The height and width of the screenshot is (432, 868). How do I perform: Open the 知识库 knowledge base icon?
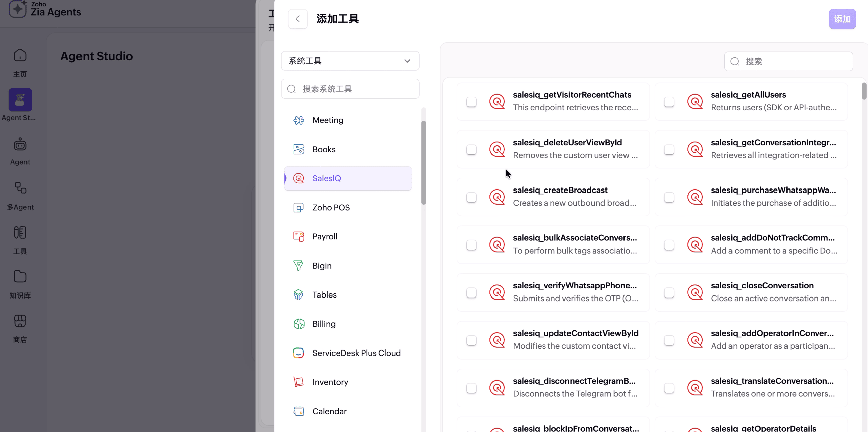pyautogui.click(x=20, y=276)
